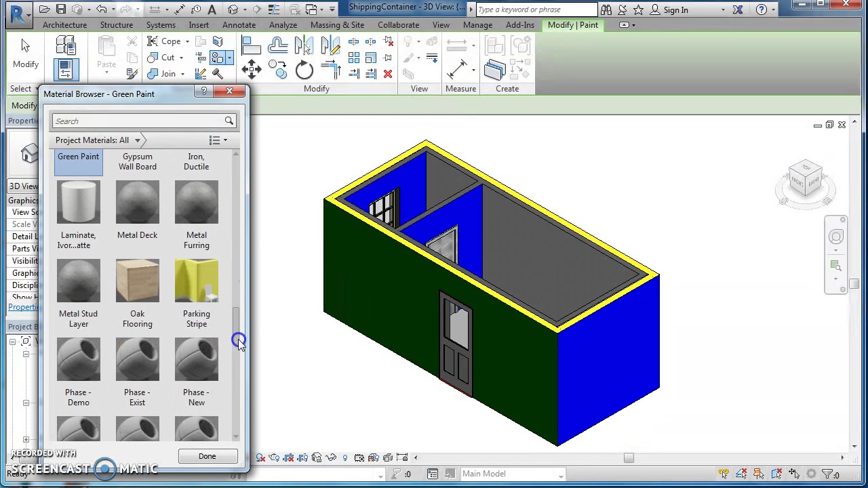Activate the Rotate tool
868x488 pixels.
tap(304, 70)
